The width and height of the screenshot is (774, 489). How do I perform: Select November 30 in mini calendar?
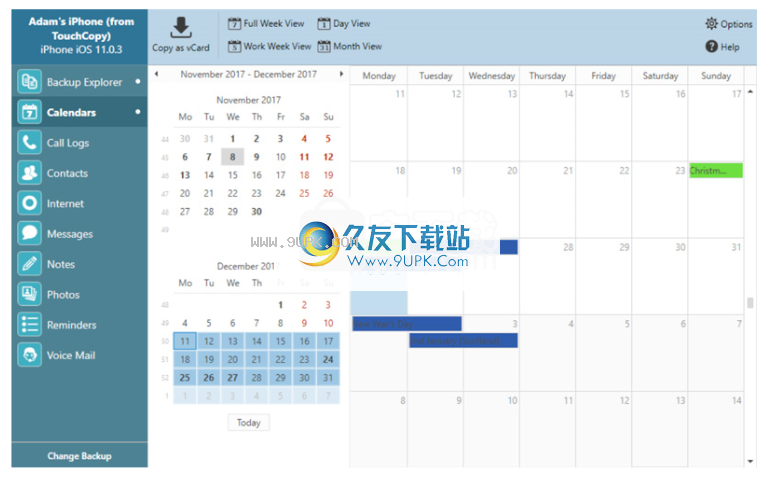click(256, 211)
